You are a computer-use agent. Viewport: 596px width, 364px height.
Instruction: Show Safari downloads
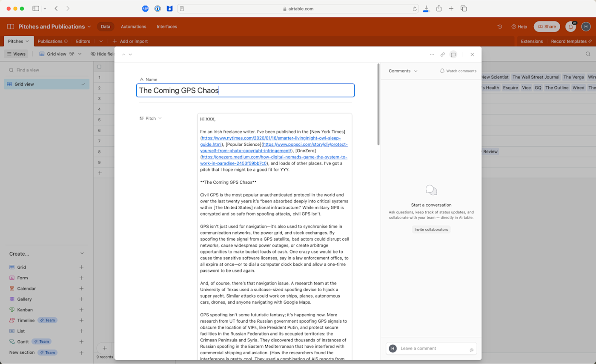(x=426, y=9)
